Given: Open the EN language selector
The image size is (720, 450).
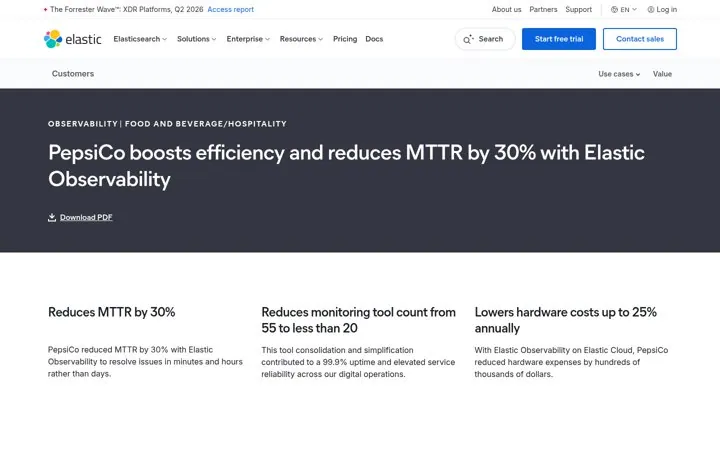Looking at the screenshot, I should tap(624, 9).
